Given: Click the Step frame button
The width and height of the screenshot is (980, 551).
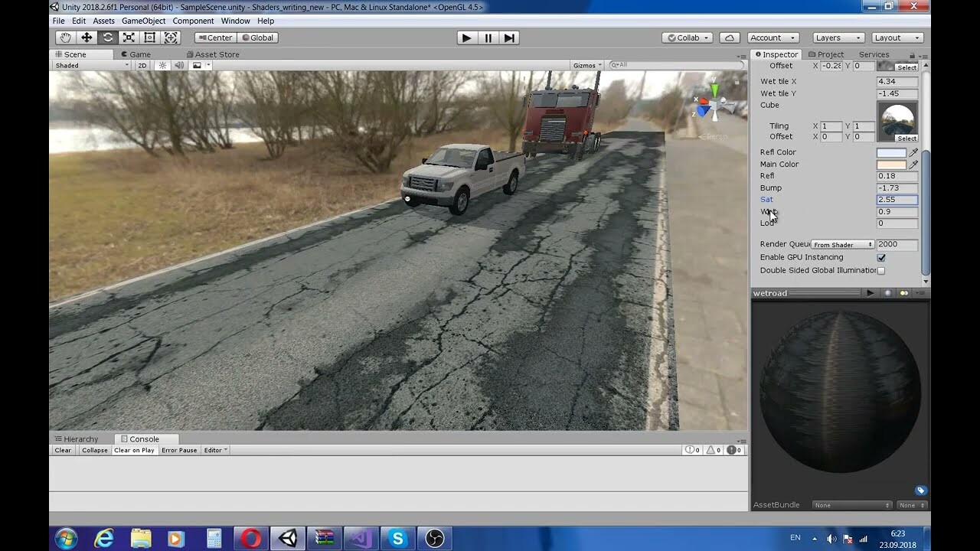Looking at the screenshot, I should click(x=508, y=37).
